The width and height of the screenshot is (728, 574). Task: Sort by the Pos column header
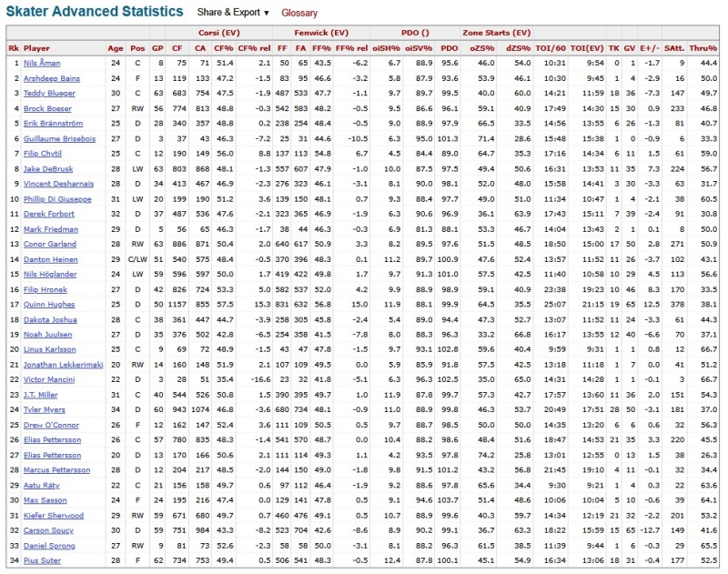click(x=137, y=47)
